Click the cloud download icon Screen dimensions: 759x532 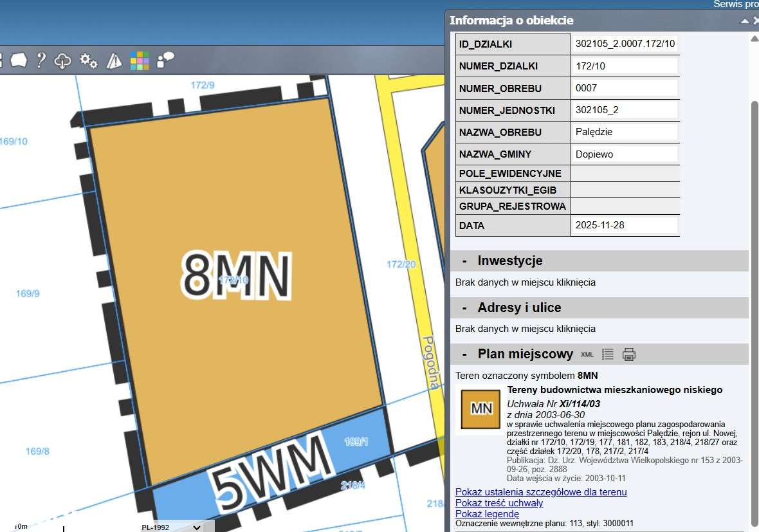pos(62,61)
